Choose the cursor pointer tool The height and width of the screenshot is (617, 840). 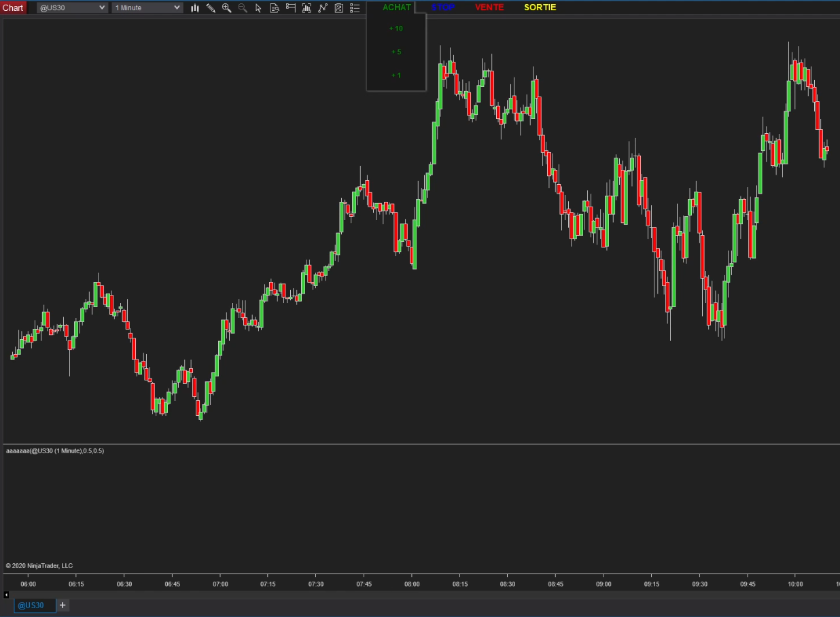(258, 7)
